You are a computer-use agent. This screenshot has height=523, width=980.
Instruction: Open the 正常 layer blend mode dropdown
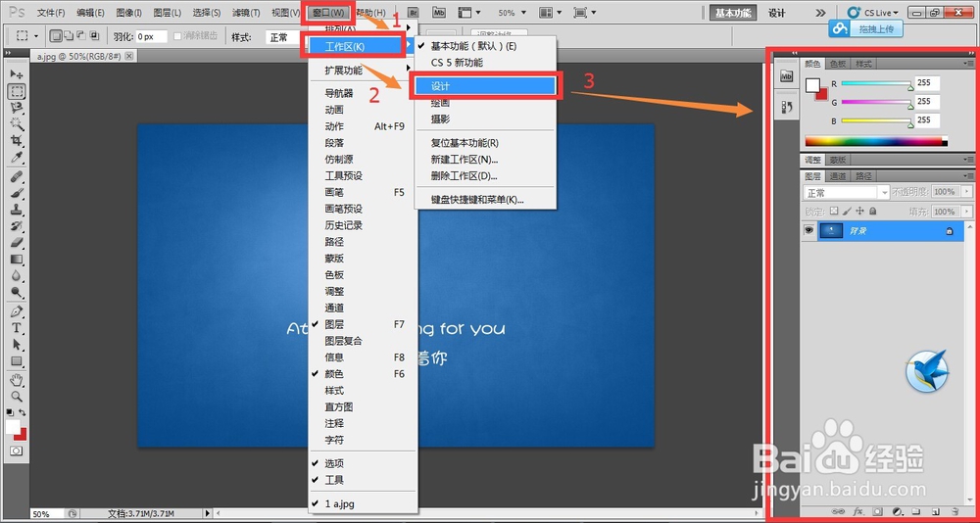click(847, 193)
